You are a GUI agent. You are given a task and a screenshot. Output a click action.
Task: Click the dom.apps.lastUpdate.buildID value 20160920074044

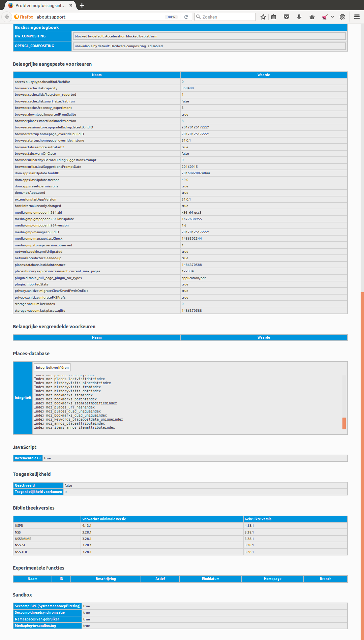(196, 173)
